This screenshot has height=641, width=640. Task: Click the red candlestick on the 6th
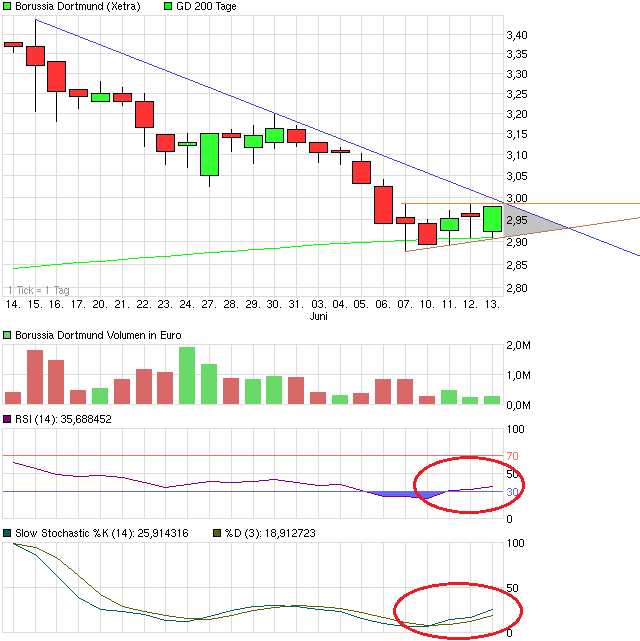pos(383,205)
